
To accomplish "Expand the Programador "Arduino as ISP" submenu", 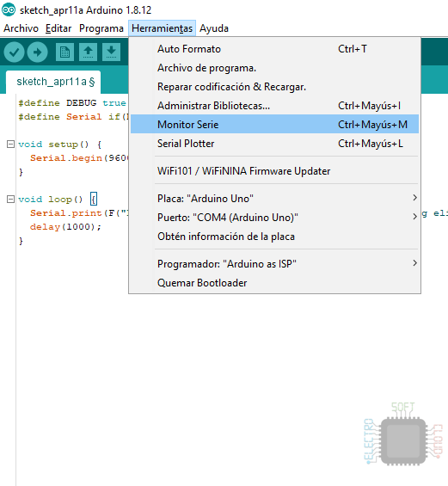I will click(x=274, y=264).
